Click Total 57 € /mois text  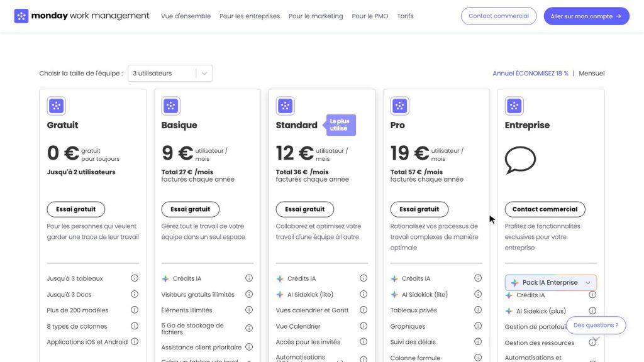point(416,172)
